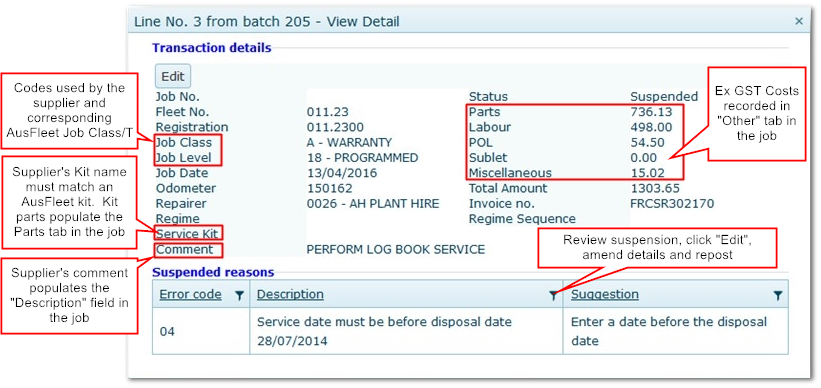
Task: Click the POL amount 54.50
Action: (648, 142)
